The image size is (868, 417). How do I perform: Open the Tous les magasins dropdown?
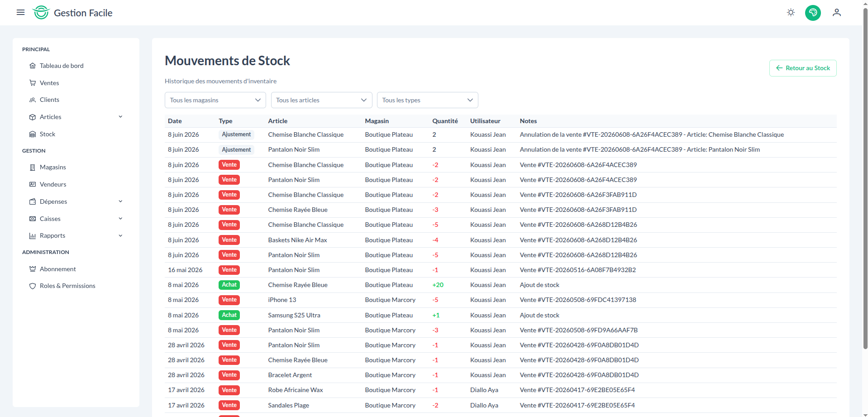(215, 100)
